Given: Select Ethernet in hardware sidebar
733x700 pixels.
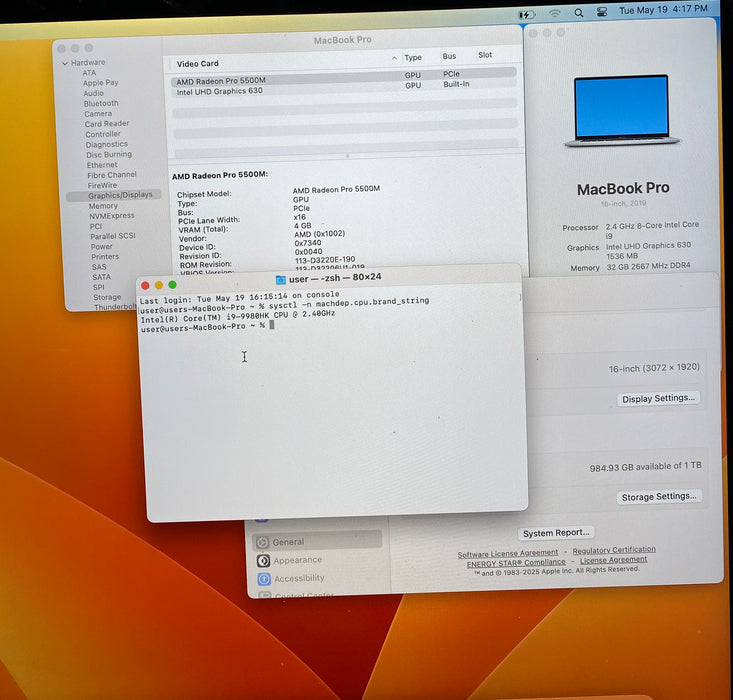Looking at the screenshot, I should 102,165.
